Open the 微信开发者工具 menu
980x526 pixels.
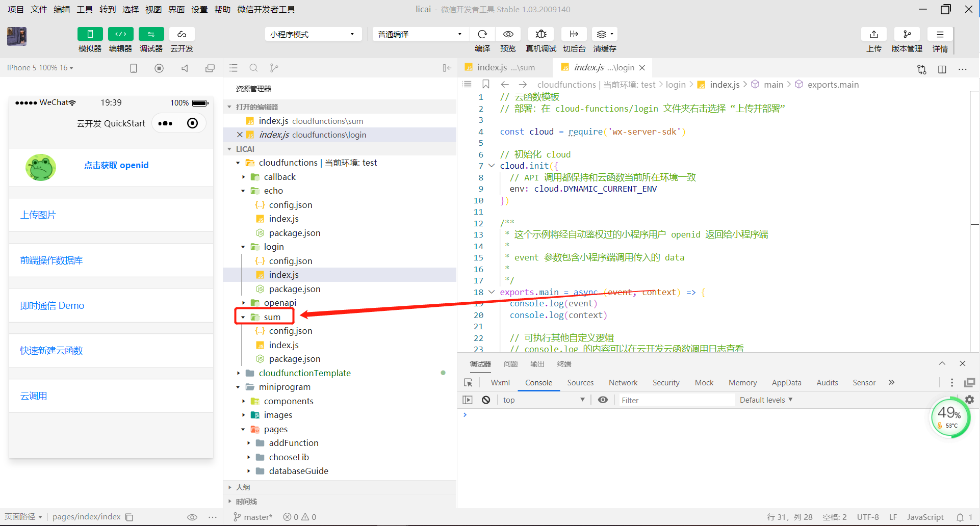(x=266, y=9)
